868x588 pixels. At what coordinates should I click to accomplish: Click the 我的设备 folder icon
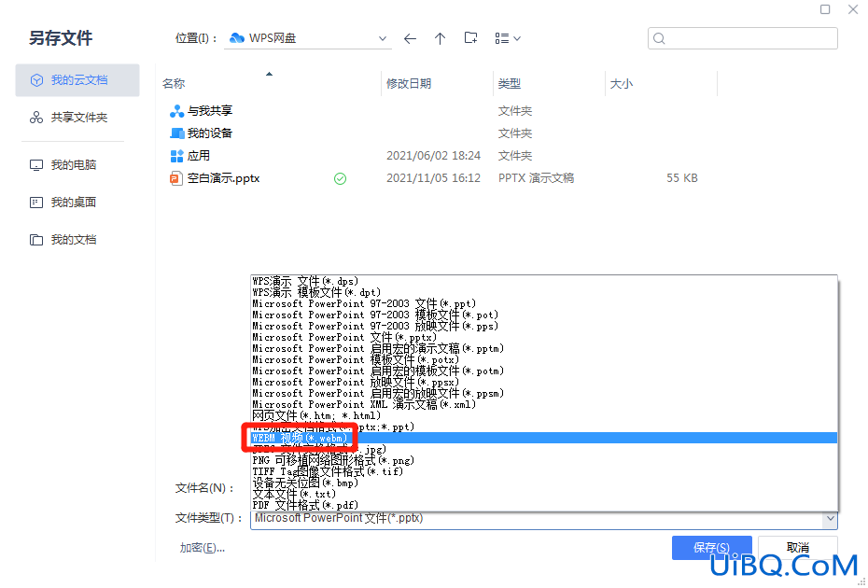[176, 133]
